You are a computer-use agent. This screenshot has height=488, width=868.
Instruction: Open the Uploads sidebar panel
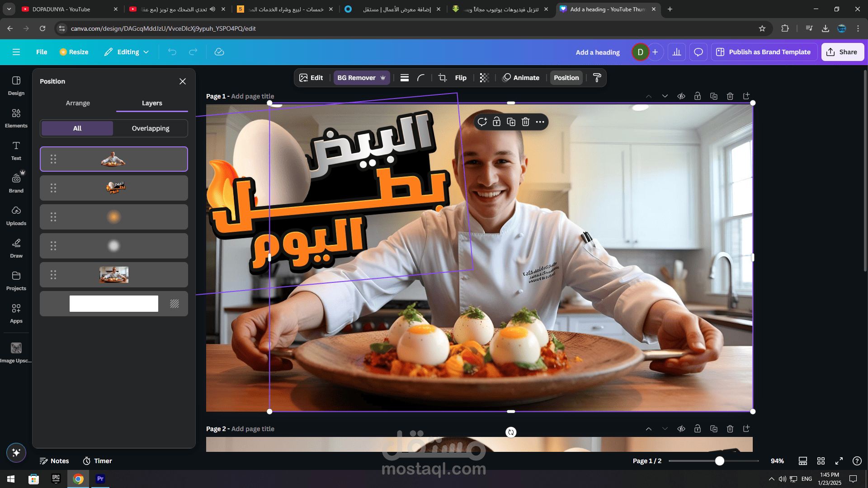16,216
